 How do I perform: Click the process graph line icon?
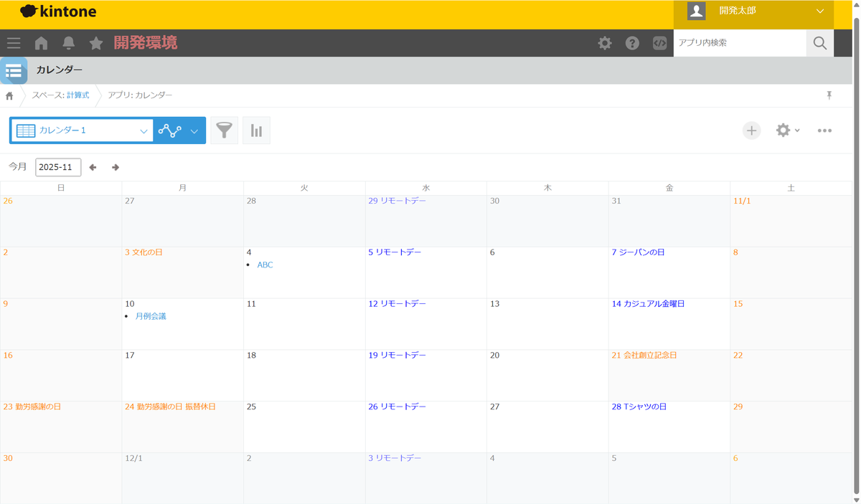click(170, 130)
